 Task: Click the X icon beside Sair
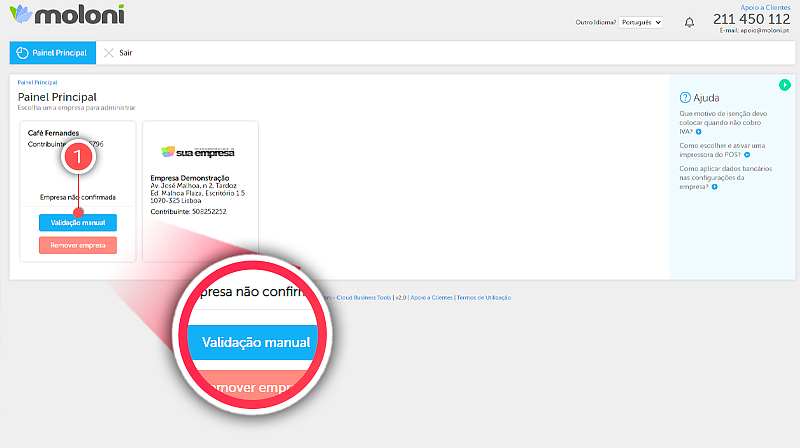click(x=109, y=52)
